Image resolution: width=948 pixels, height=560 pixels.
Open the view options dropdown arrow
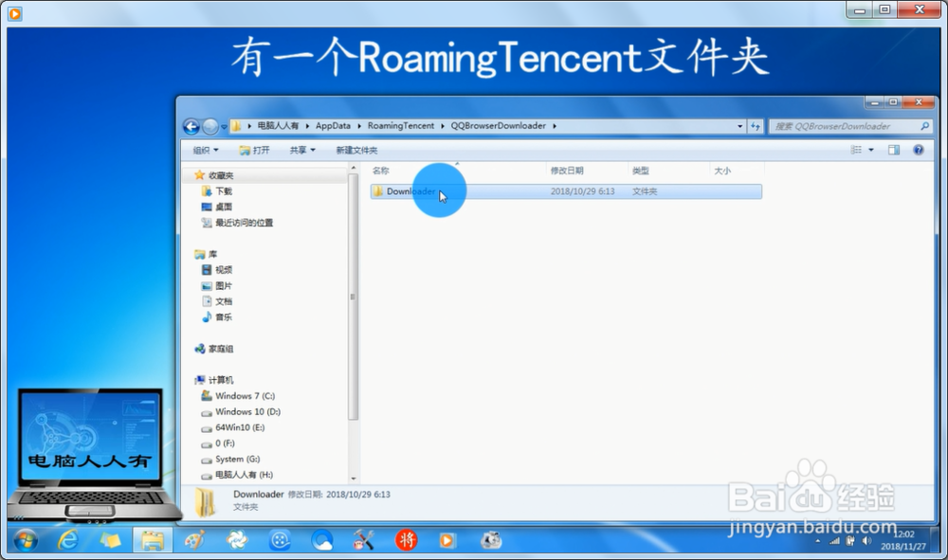871,150
